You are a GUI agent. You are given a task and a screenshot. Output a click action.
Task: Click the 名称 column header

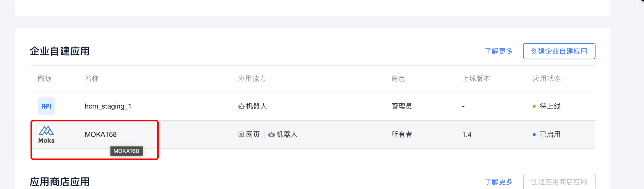pos(92,78)
